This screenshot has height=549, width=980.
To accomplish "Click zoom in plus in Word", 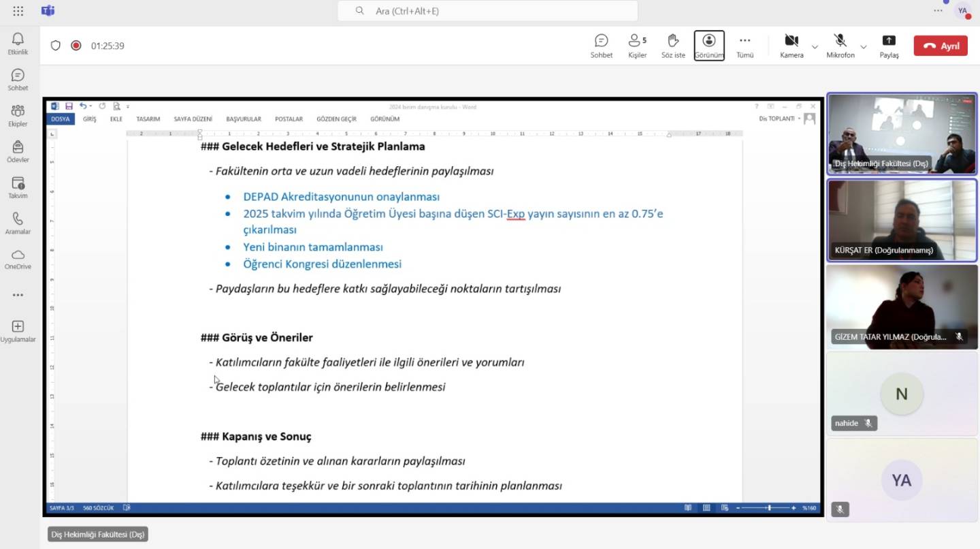I will point(794,507).
